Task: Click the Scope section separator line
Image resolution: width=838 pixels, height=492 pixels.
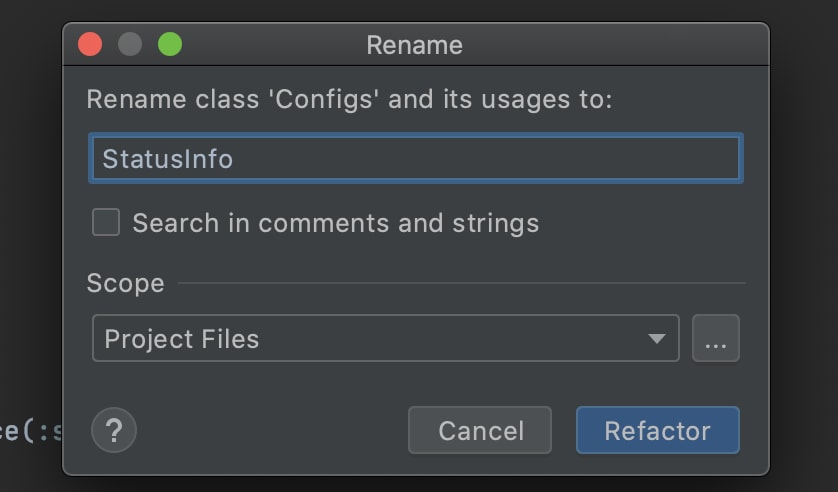Action: (462, 283)
